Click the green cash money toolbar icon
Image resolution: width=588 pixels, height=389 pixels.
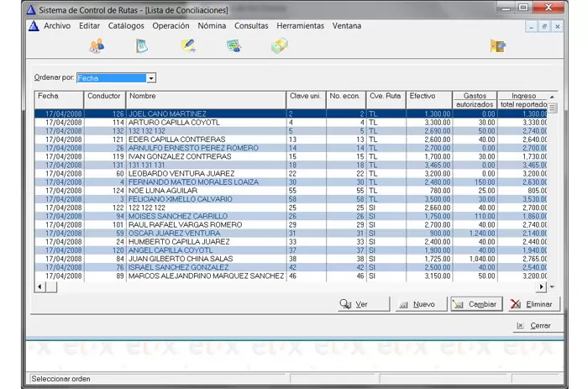[x=279, y=46]
